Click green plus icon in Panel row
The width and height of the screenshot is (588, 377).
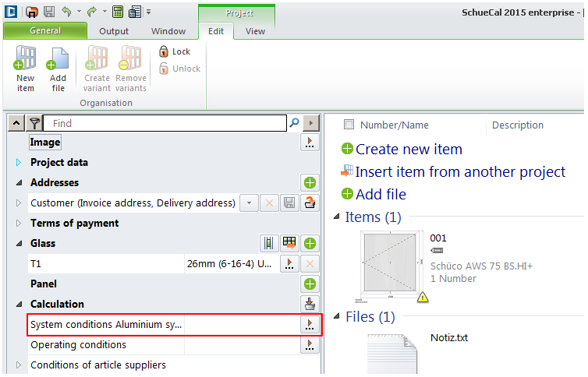pos(310,284)
